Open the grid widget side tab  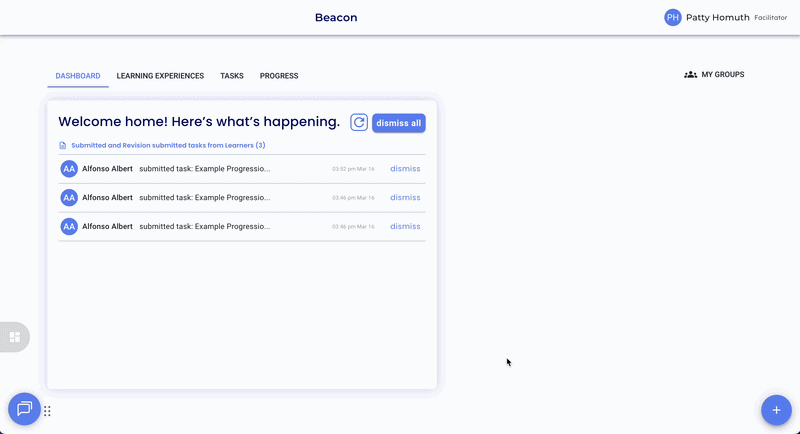pyautogui.click(x=15, y=337)
